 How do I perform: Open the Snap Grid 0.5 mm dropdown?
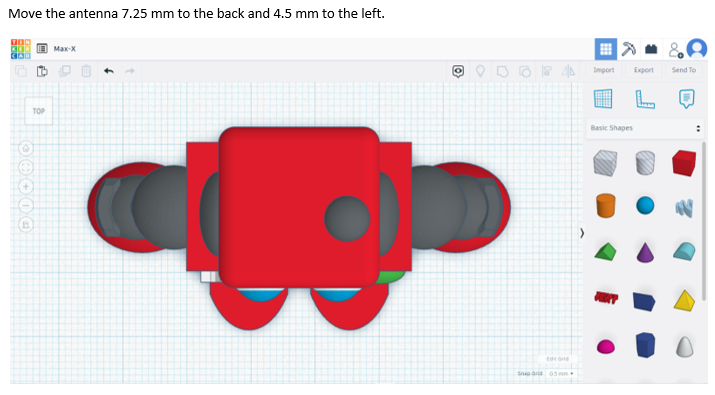(561, 374)
